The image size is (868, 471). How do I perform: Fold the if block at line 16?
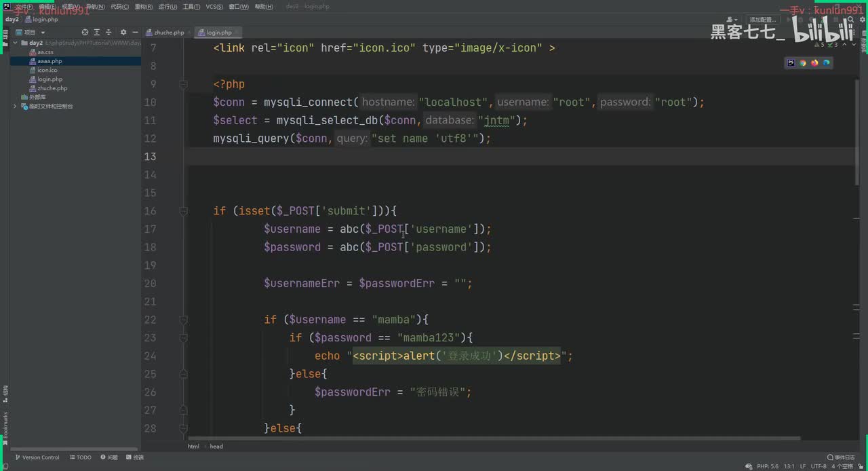183,211
